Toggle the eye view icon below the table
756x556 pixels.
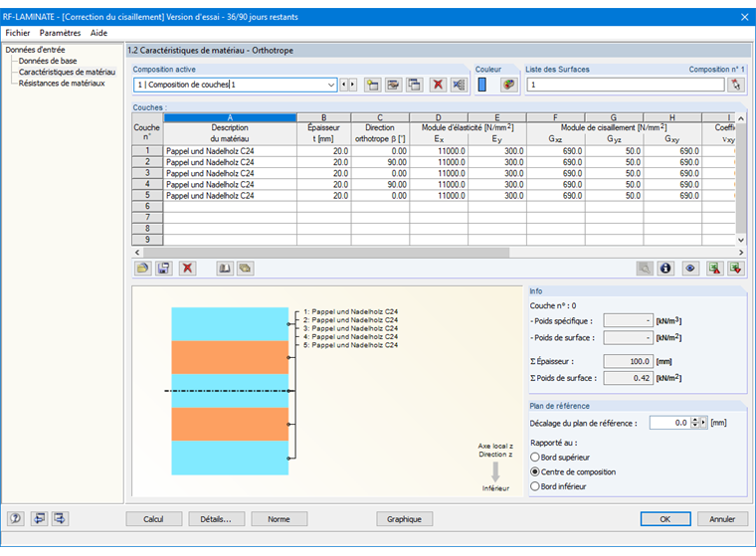pyautogui.click(x=689, y=269)
